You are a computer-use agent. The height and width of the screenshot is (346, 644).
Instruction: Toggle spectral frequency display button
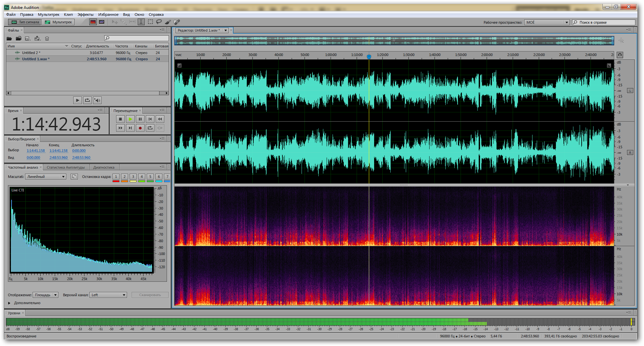click(x=93, y=22)
